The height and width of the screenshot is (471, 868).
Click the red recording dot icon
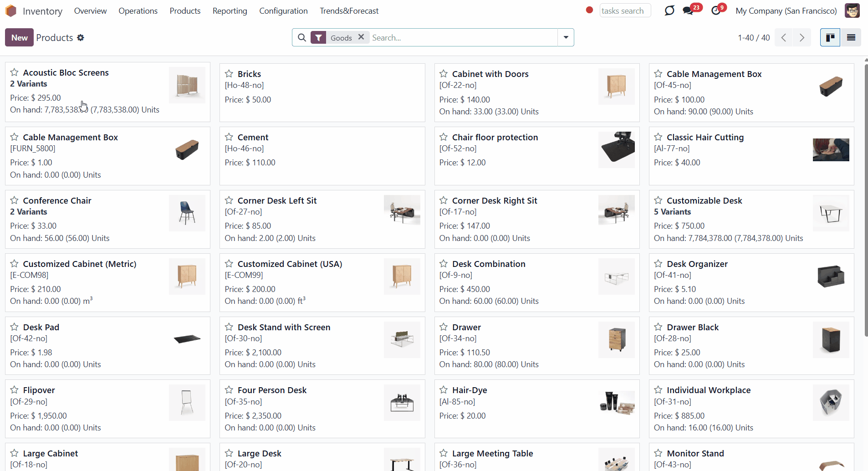pyautogui.click(x=589, y=10)
